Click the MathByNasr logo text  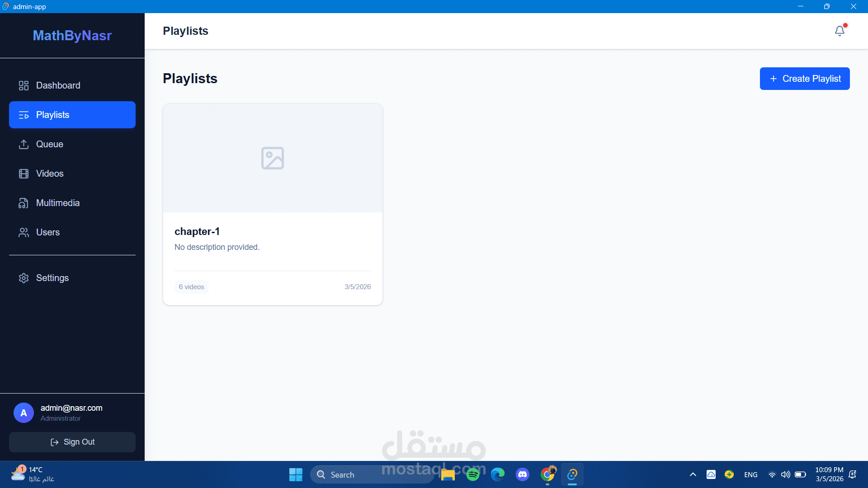click(72, 36)
